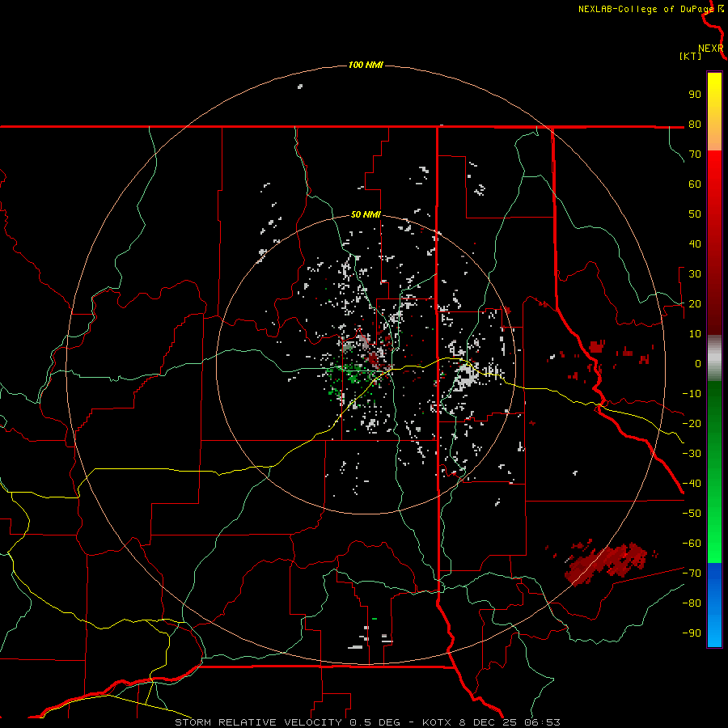728x728 pixels.
Task: Click the "50 NMI" range ring label
Action: pyautogui.click(x=366, y=214)
